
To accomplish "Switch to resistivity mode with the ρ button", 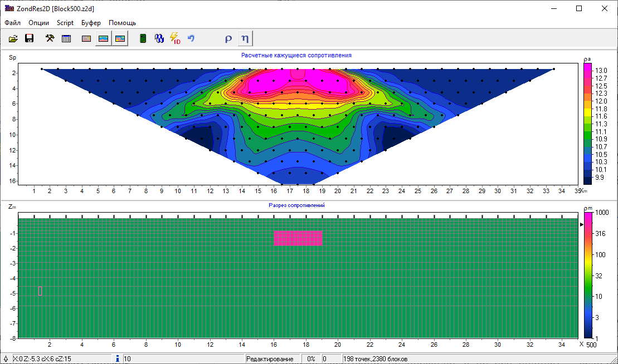I will click(228, 38).
